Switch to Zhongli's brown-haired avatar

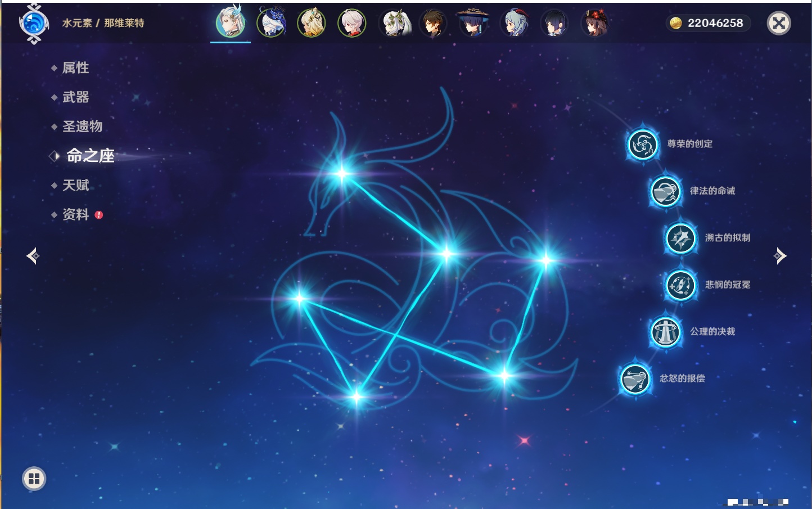(x=433, y=23)
